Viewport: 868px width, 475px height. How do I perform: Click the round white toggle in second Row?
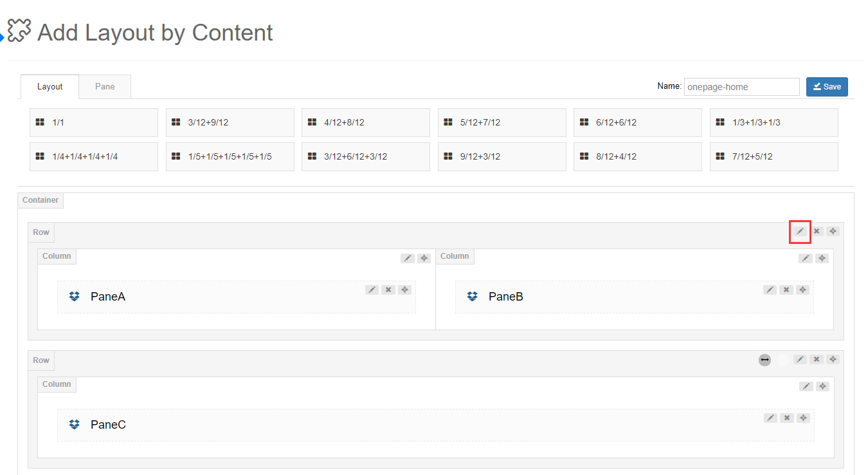(782, 360)
